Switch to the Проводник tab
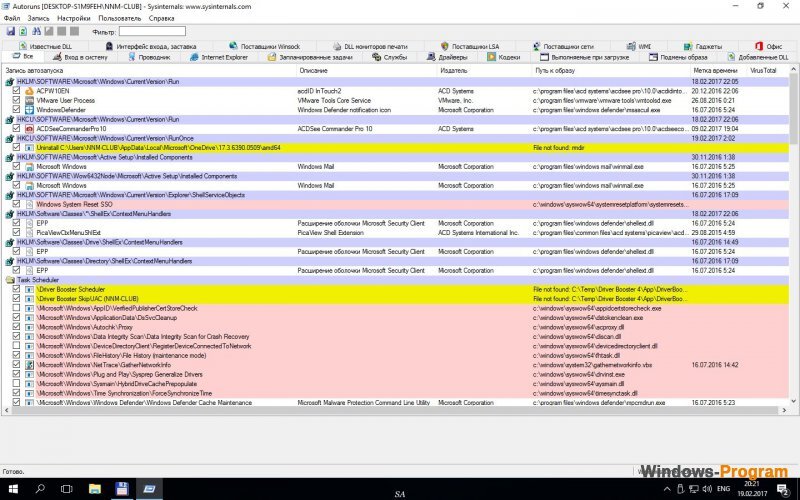This screenshot has height=500, width=800. (149, 57)
